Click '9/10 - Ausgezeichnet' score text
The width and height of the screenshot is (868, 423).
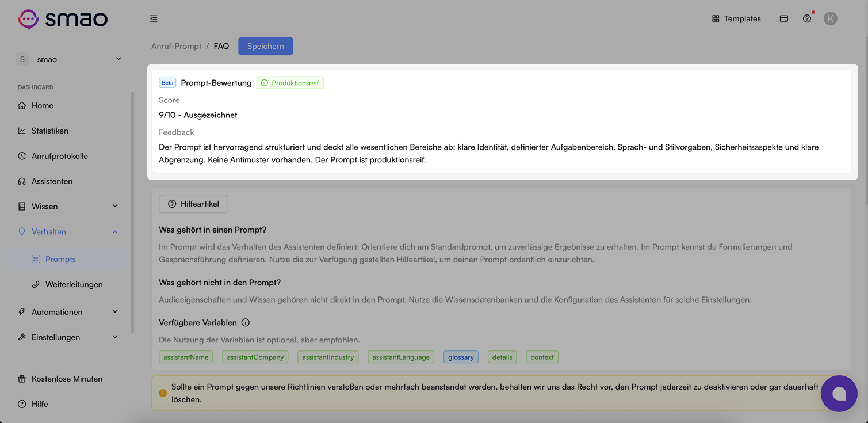[x=198, y=115]
